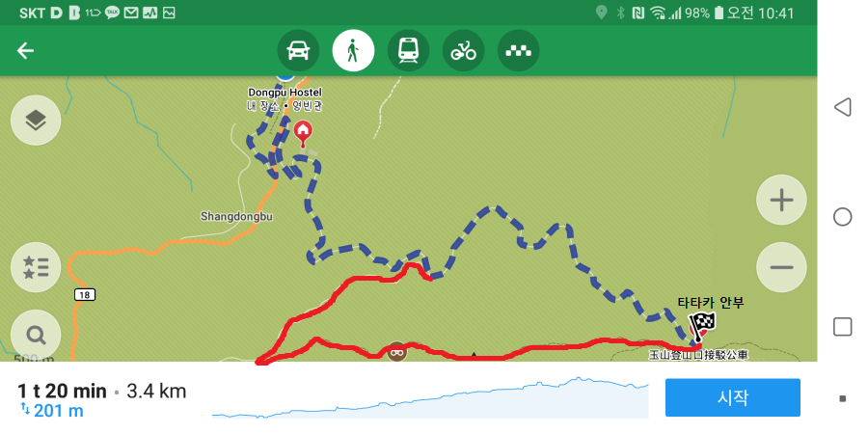Screen dimensions: 868x434
Task: Select the pedestrian walking mode
Action: pos(353,51)
